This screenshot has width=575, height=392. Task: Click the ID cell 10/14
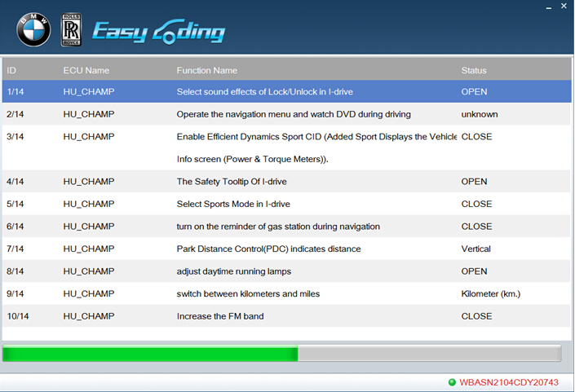tap(18, 316)
